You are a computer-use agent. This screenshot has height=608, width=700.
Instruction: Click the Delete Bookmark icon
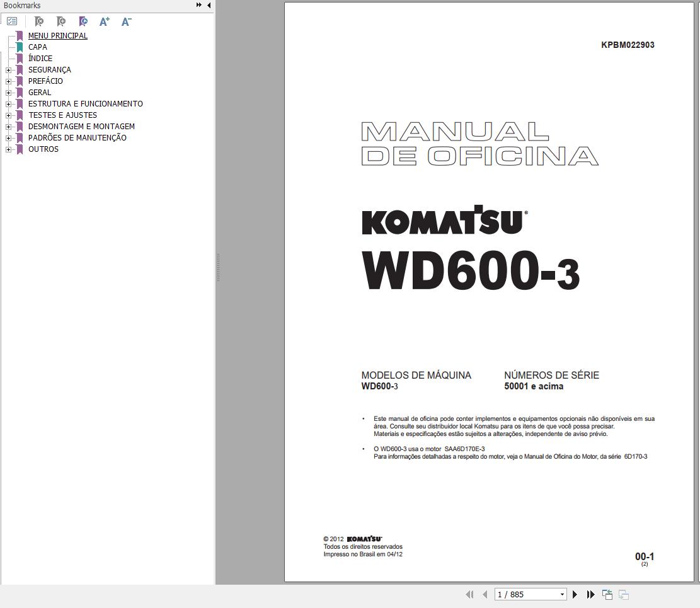[38, 21]
